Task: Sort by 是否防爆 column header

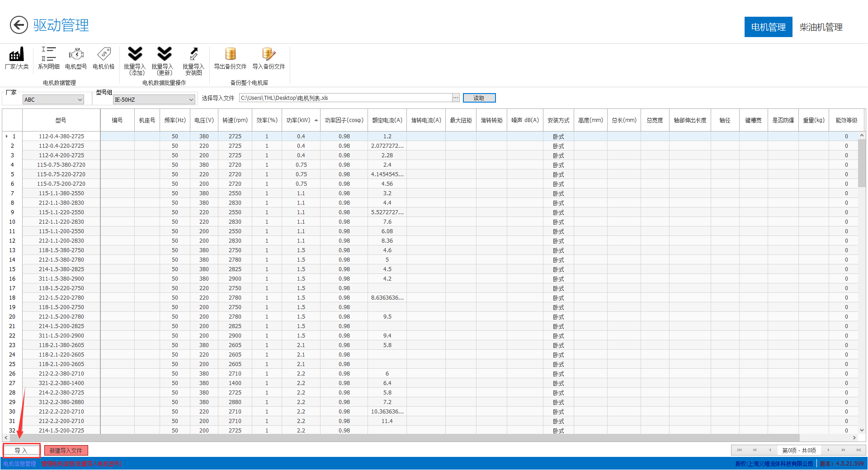Action: pos(783,120)
